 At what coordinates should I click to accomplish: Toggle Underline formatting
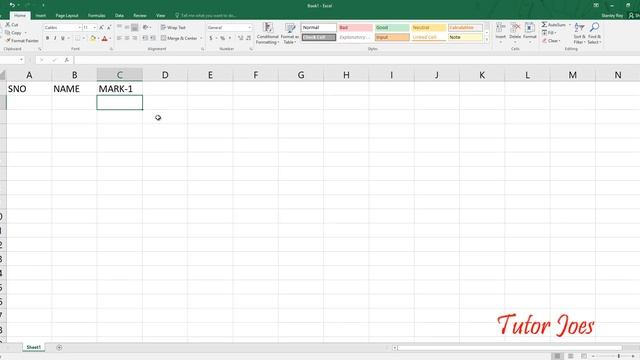click(x=62, y=38)
